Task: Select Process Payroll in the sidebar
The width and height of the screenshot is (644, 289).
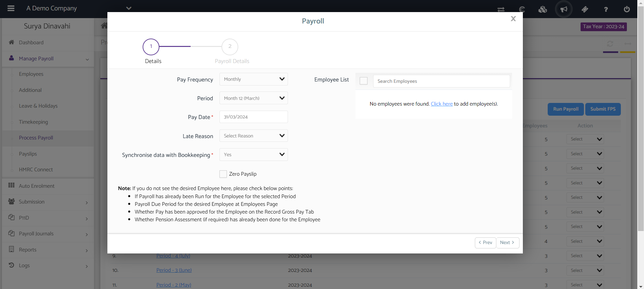Action: 36,138
